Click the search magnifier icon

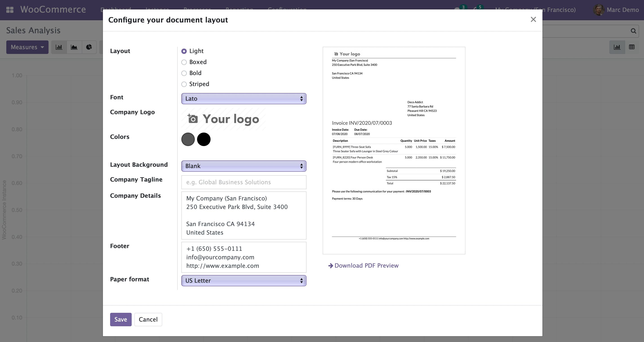point(633,31)
